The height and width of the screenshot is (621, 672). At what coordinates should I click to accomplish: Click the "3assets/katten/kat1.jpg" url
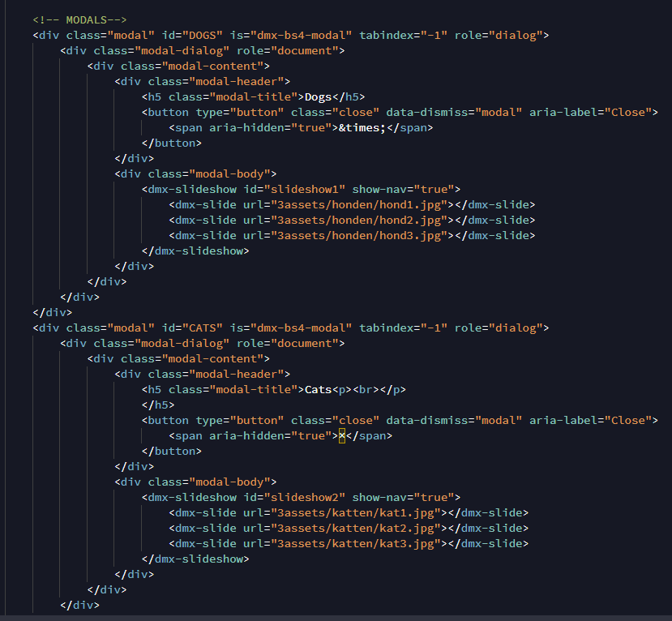click(356, 513)
